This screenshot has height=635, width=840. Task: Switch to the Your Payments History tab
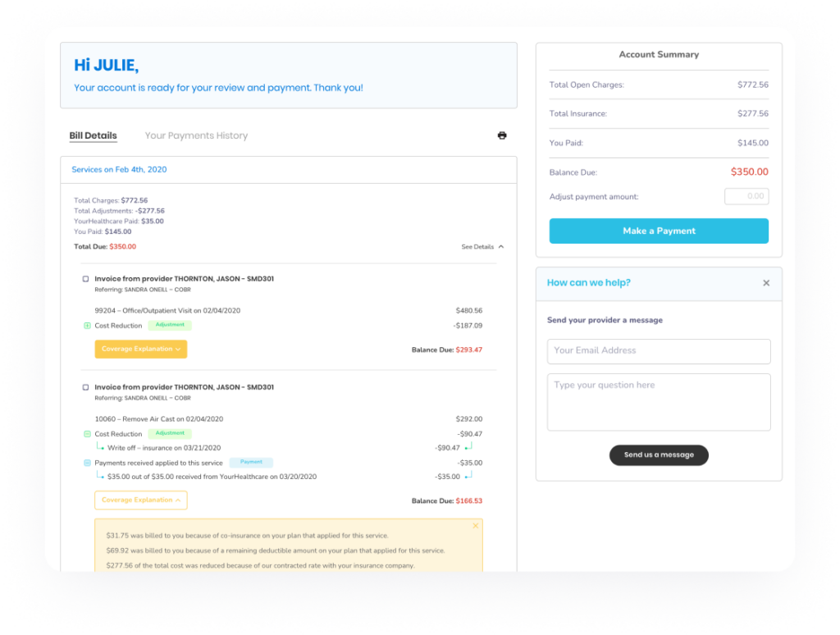pos(196,135)
